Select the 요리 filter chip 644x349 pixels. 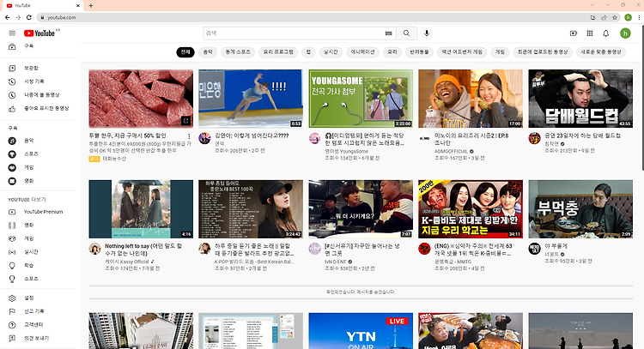pyautogui.click(x=392, y=52)
